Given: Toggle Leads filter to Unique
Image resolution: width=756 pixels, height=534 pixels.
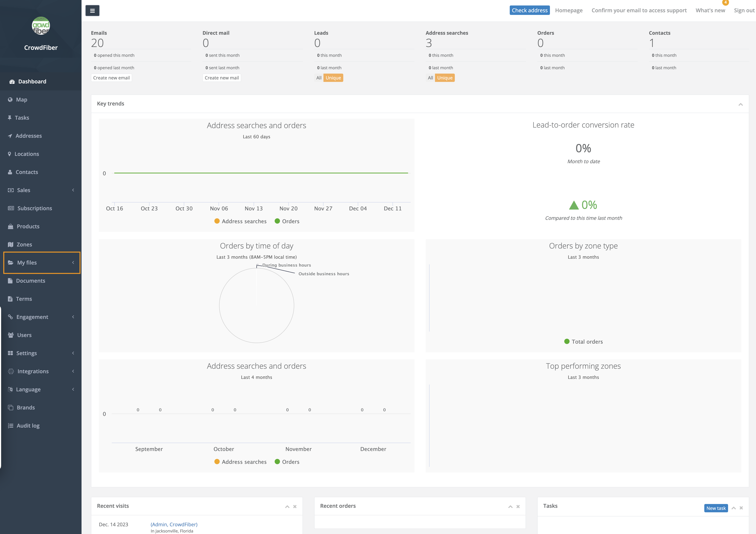Looking at the screenshot, I should tap(333, 78).
